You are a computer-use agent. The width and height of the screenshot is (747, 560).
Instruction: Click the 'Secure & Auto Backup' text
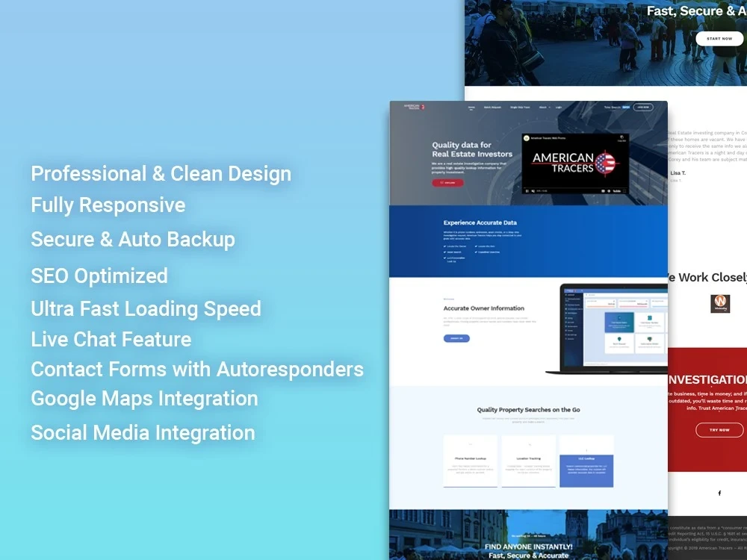click(133, 240)
